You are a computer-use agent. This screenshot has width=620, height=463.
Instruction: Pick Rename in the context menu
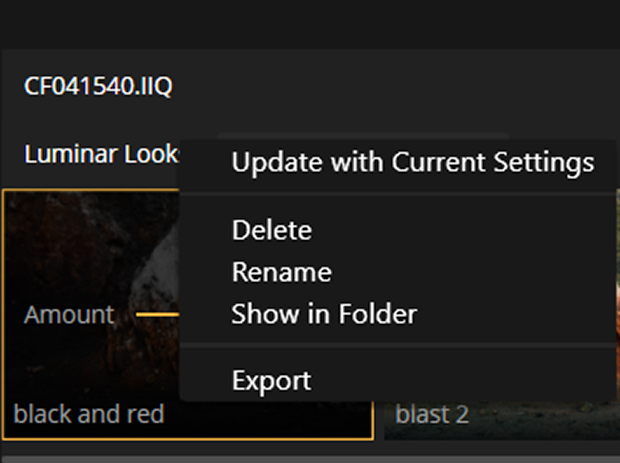[282, 272]
